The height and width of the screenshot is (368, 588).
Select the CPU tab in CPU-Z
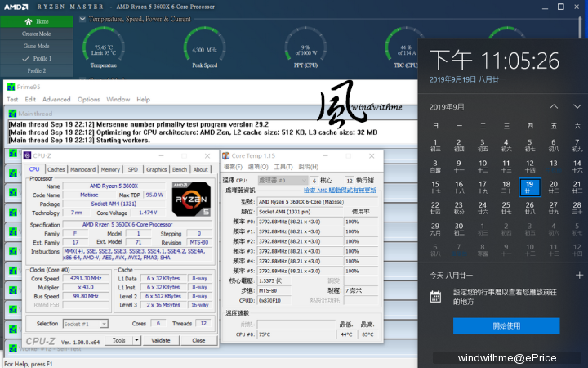(x=34, y=169)
